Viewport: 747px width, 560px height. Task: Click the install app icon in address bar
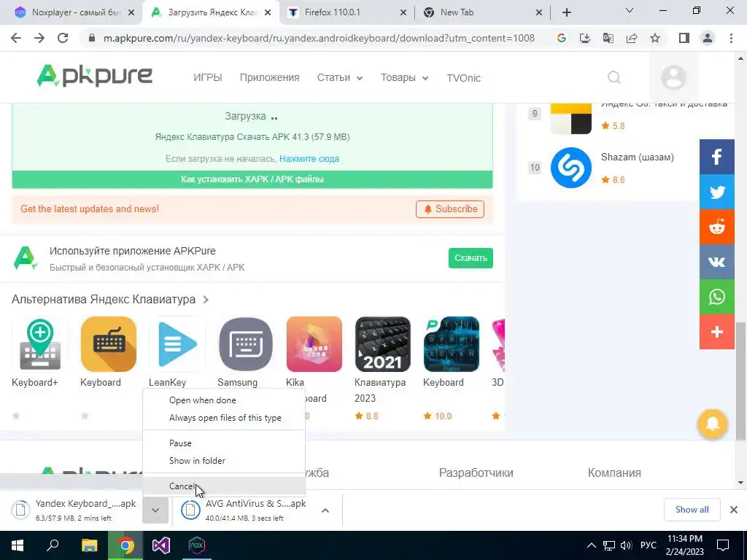585,38
